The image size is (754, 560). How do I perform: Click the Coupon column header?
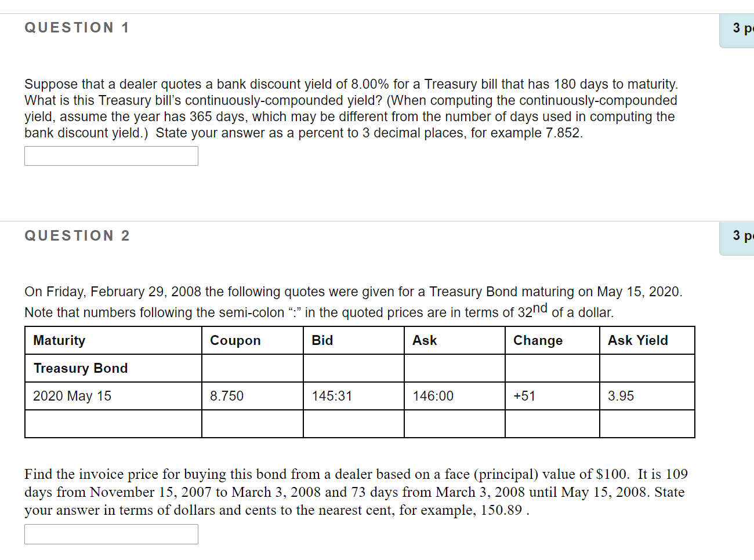[x=235, y=340]
